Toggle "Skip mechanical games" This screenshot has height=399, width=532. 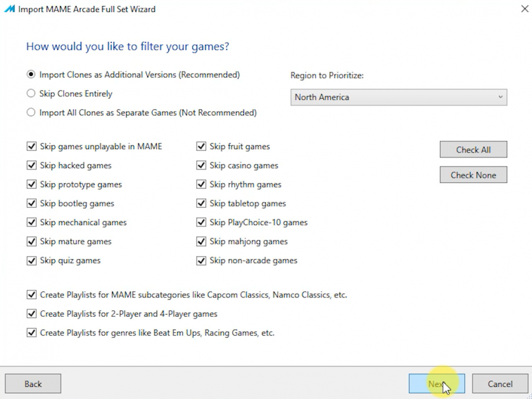[32, 222]
